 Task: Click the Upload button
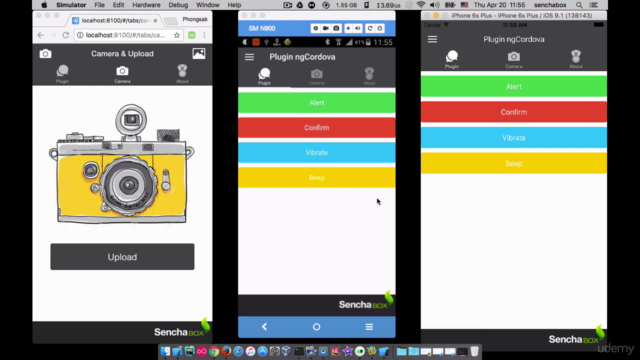tap(122, 257)
